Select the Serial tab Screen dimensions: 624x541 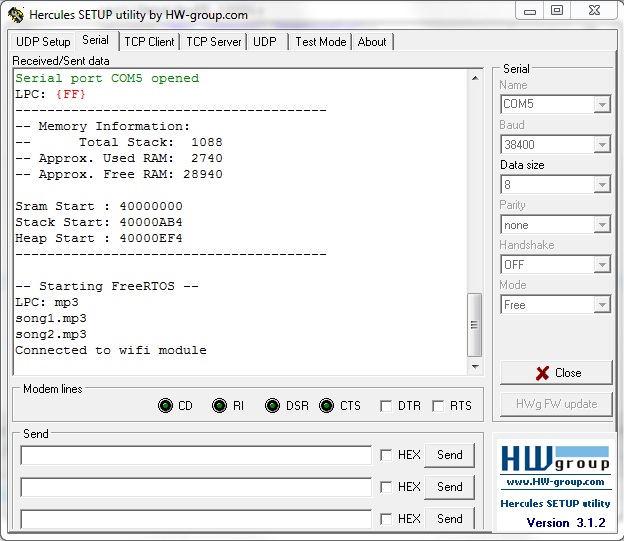pyautogui.click(x=96, y=40)
